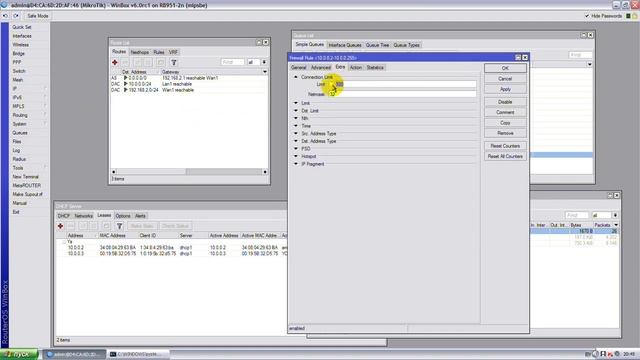Open the filter icon in Route List
This screenshot has height=360, width=640.
(174, 62)
